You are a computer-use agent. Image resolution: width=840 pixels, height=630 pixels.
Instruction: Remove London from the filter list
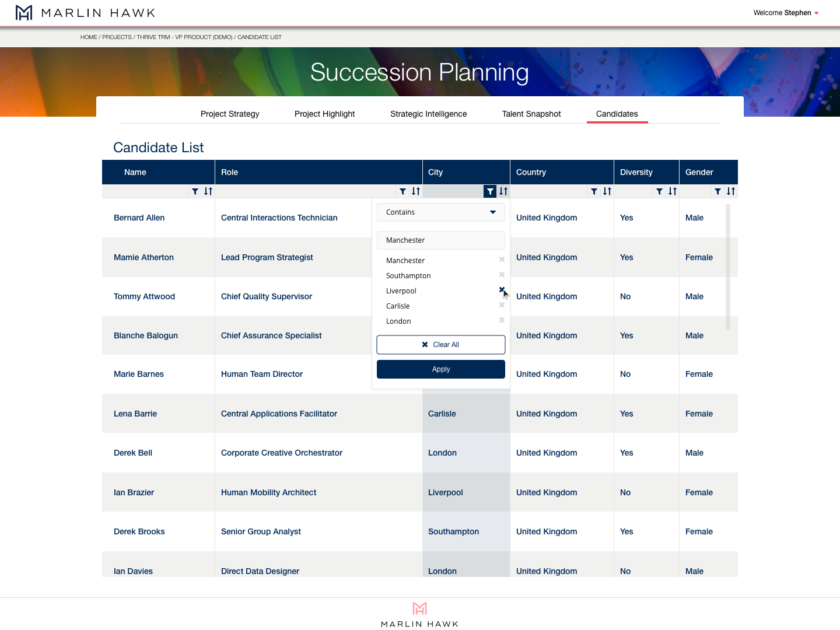point(502,320)
